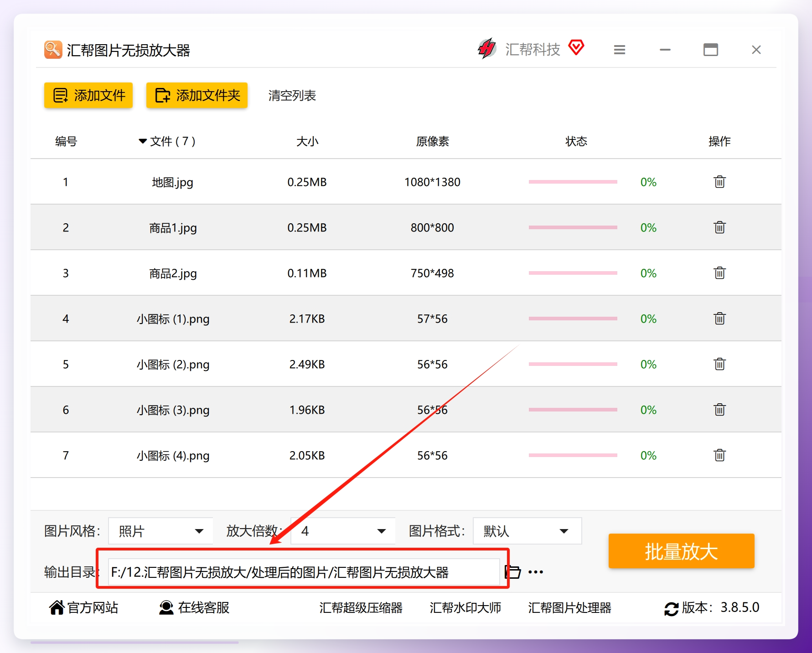This screenshot has width=812, height=653.
Task: Remove 小图标 (1).png with the trash icon
Action: coord(719,319)
